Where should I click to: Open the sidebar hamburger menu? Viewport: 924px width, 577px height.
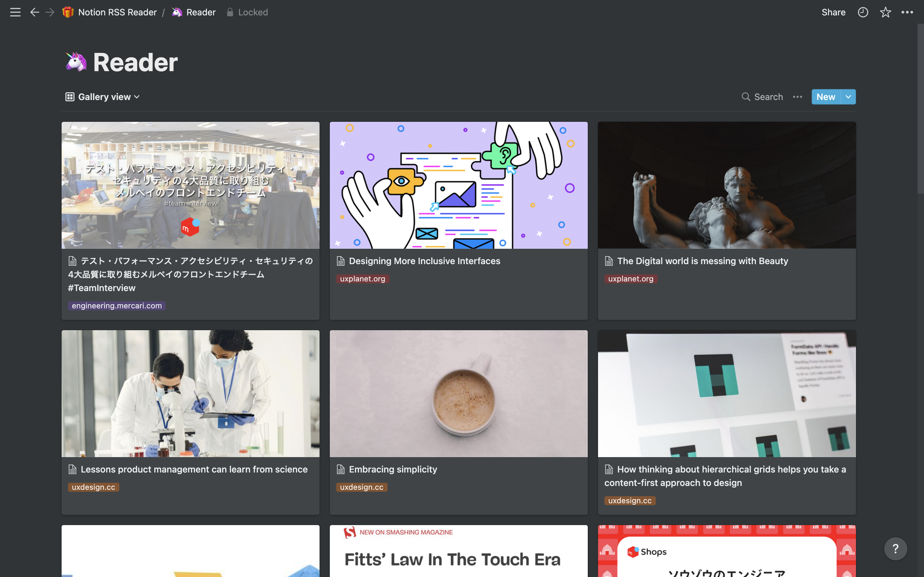(15, 12)
